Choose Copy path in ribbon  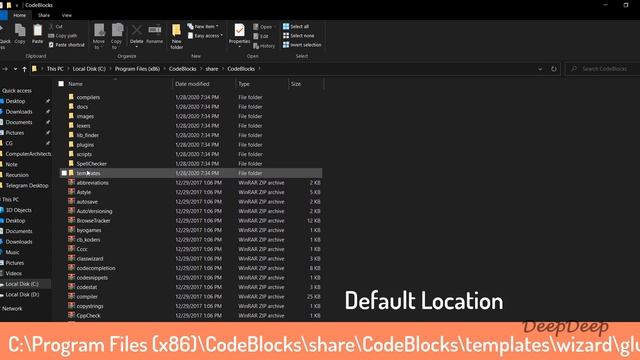[x=62, y=36]
